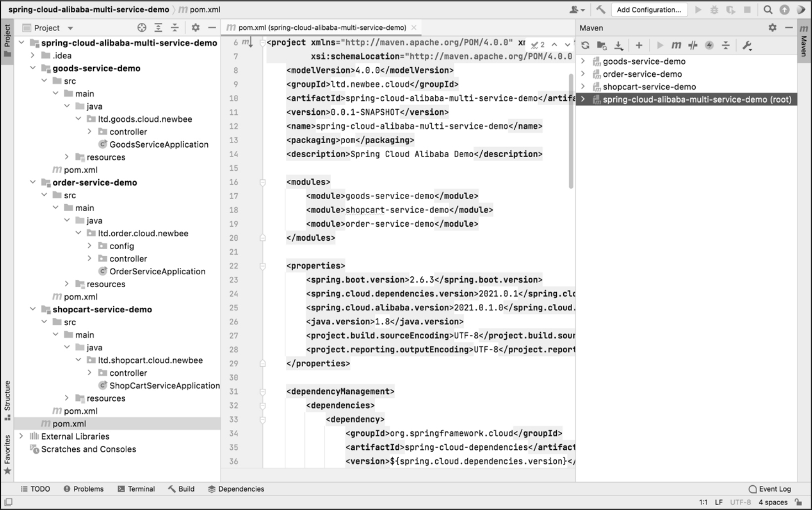Open Code With Me user dropdown
Viewport: 812px width, 510px height.
(577, 9)
